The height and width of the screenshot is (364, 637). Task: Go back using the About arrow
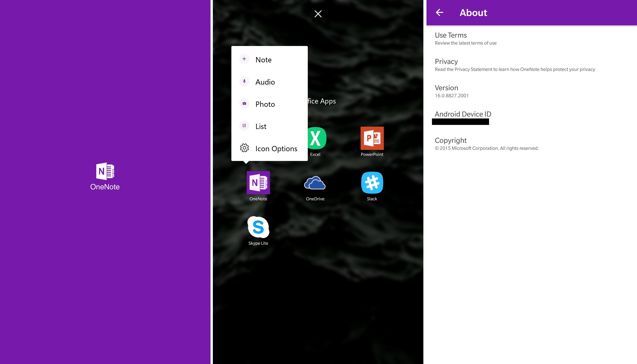tap(440, 12)
